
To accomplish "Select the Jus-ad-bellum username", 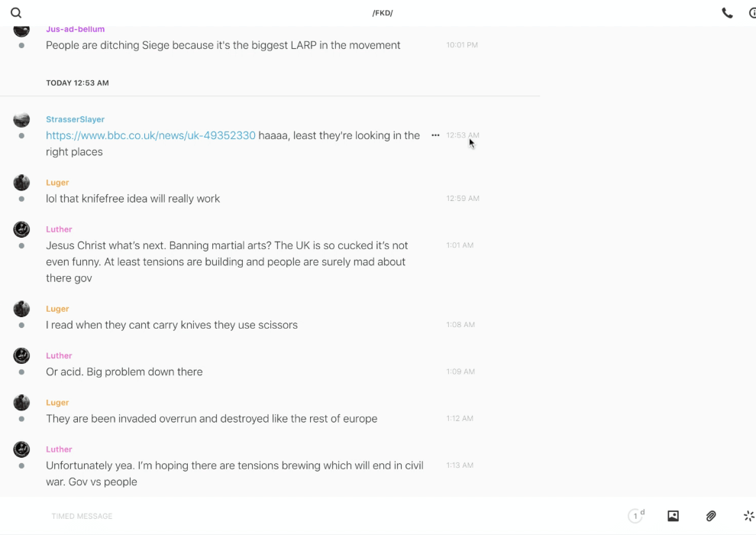I will [x=75, y=29].
